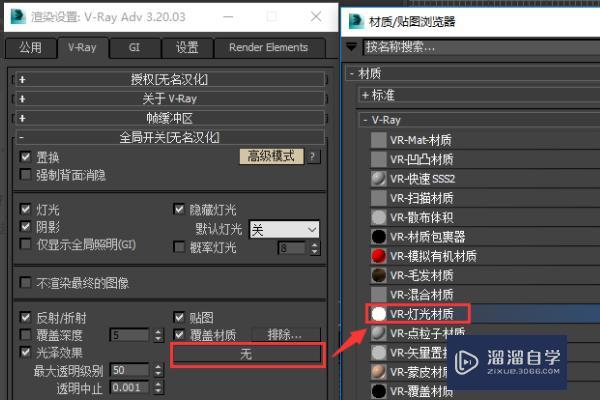Click the 3ds Max logo in 渲染设置 title bar
The width and height of the screenshot is (600, 400).
[18, 16]
